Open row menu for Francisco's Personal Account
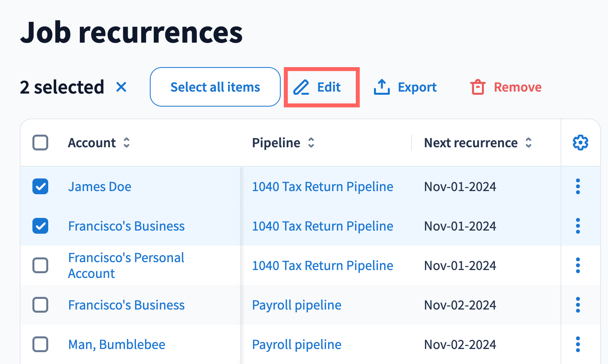Image resolution: width=608 pixels, height=364 pixels. point(578,265)
